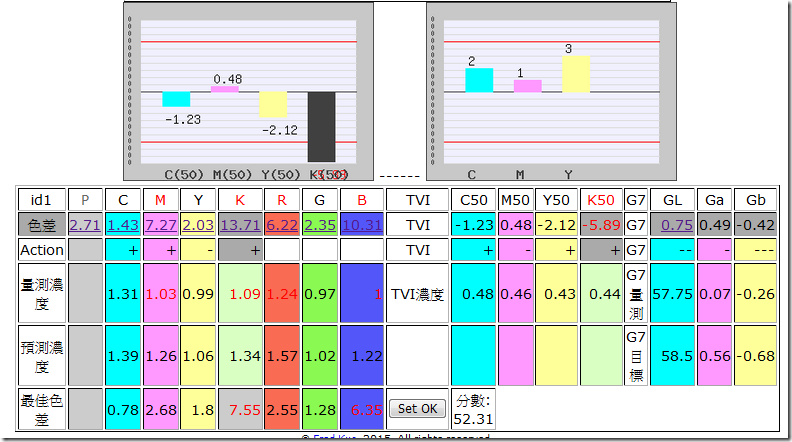Select the 0.56 target Ga value

point(714,356)
